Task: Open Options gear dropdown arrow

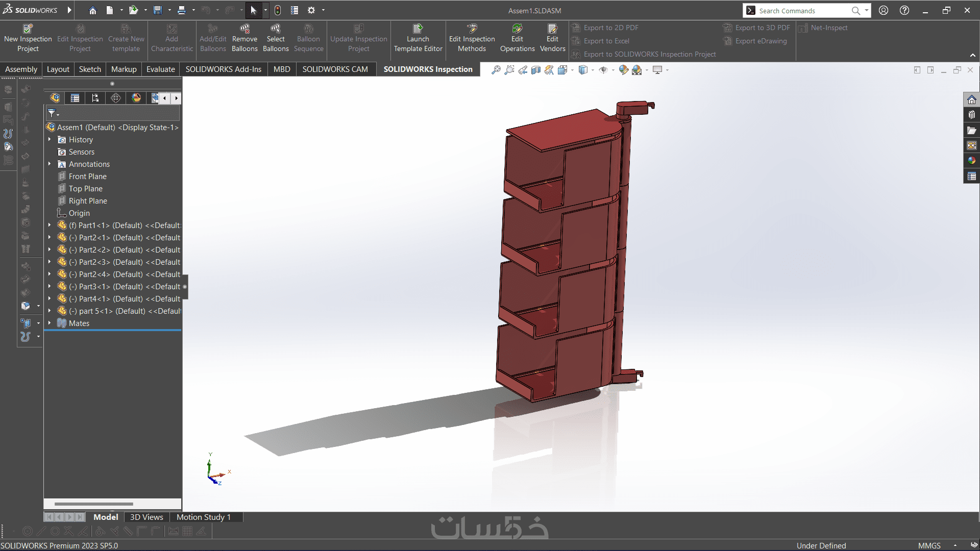Action: [323, 10]
